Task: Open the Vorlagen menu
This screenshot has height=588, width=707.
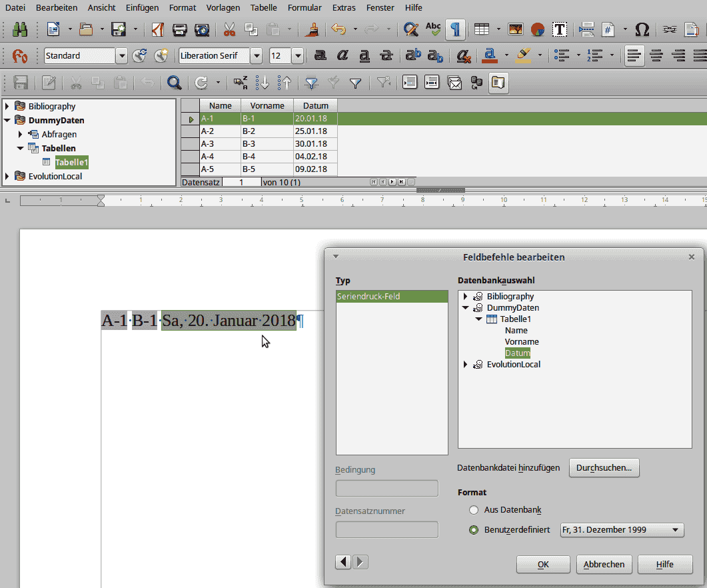Action: coord(223,8)
